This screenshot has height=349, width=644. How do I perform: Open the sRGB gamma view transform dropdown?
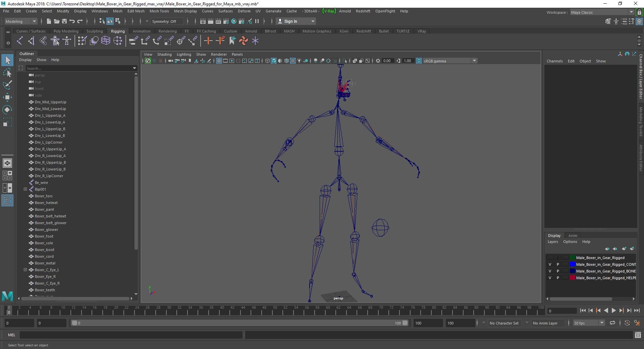[449, 61]
